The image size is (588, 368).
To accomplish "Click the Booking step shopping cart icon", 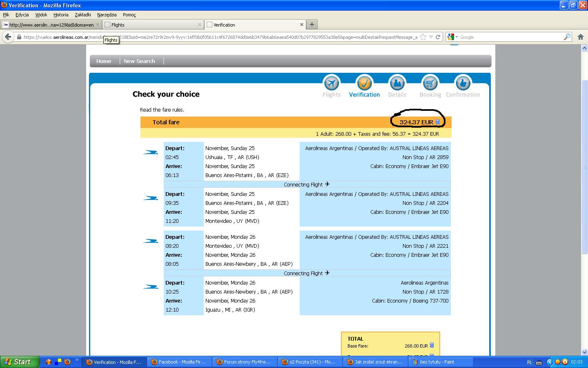I will [430, 83].
